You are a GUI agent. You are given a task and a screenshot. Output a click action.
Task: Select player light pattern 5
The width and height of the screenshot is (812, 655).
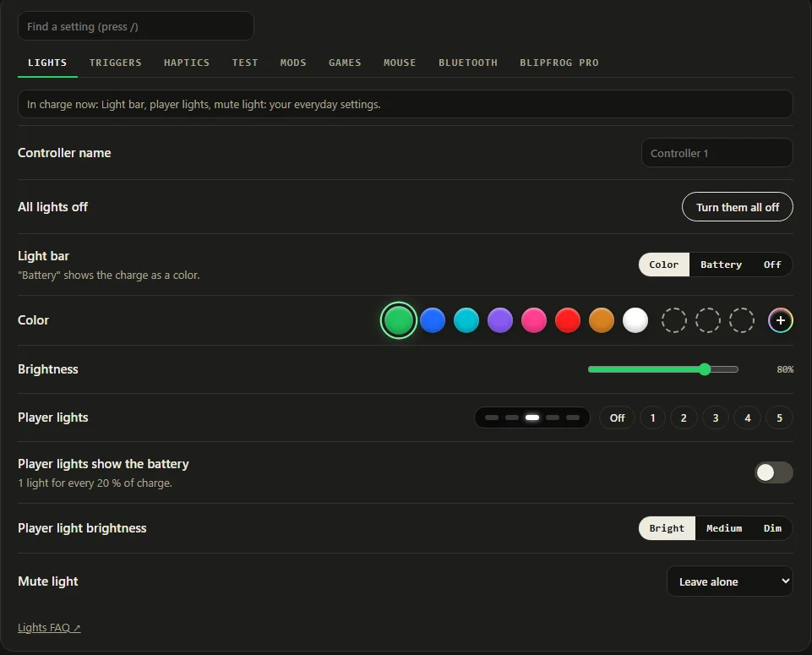[779, 418]
